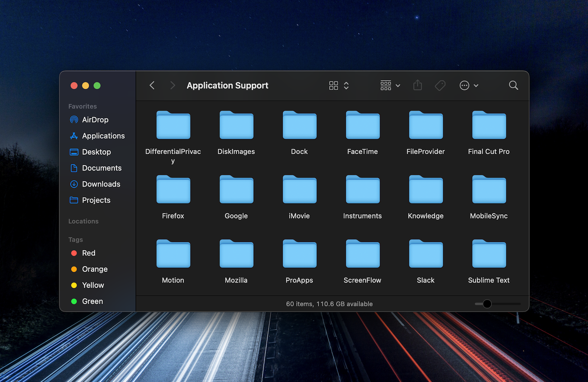Select the MobileSync folder
588x382 pixels.
[489, 189]
